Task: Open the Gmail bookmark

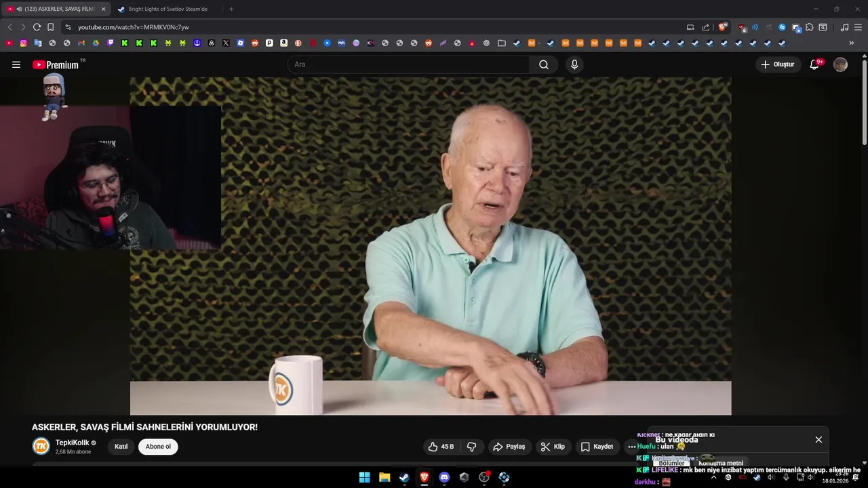Action: (81, 43)
